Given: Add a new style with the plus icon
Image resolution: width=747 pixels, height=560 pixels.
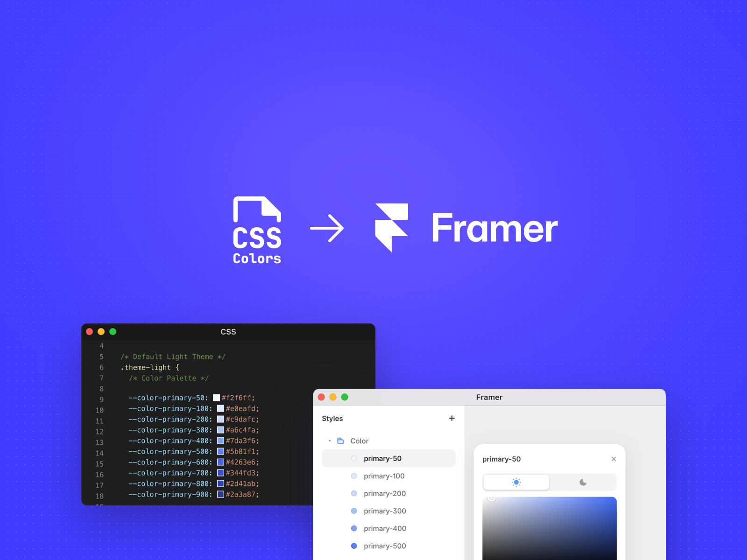Looking at the screenshot, I should pyautogui.click(x=451, y=418).
